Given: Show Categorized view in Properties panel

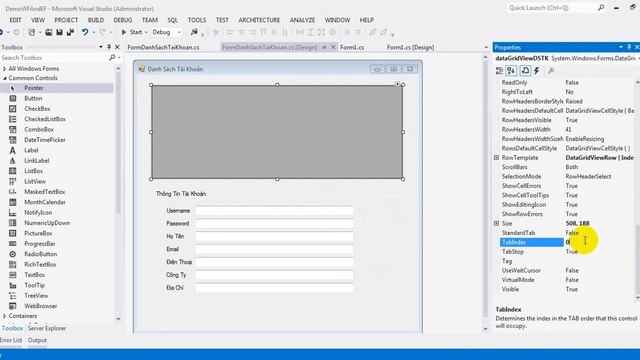Looking at the screenshot, I should pos(499,71).
